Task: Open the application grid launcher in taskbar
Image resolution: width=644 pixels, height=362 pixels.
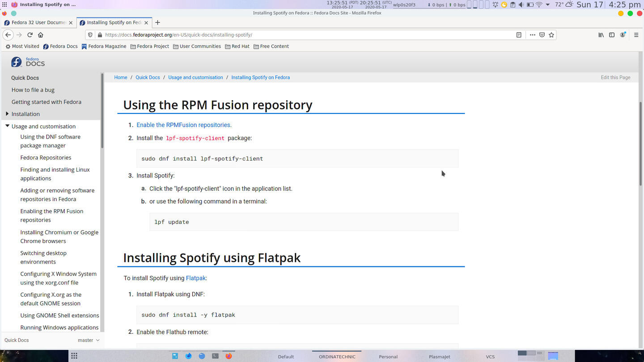Action: (74, 356)
